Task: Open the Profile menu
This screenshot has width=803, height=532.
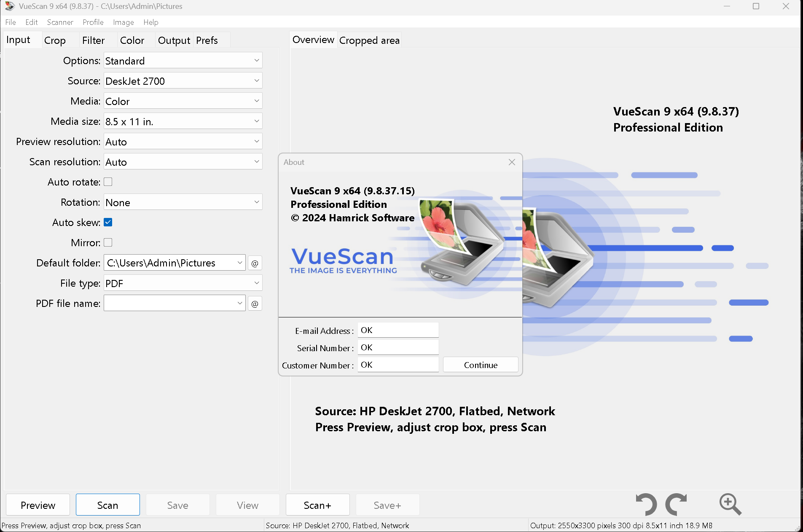Action: pos(93,22)
